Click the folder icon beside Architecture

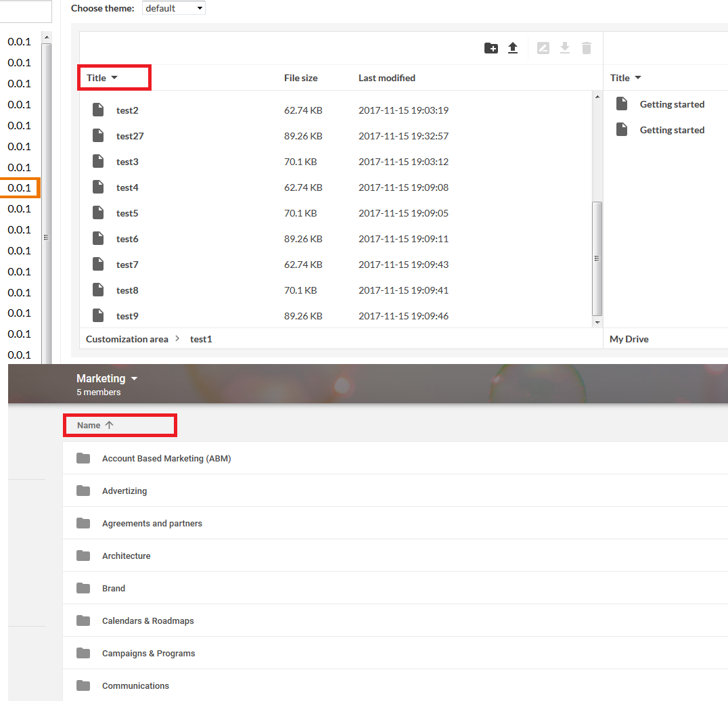(x=83, y=556)
